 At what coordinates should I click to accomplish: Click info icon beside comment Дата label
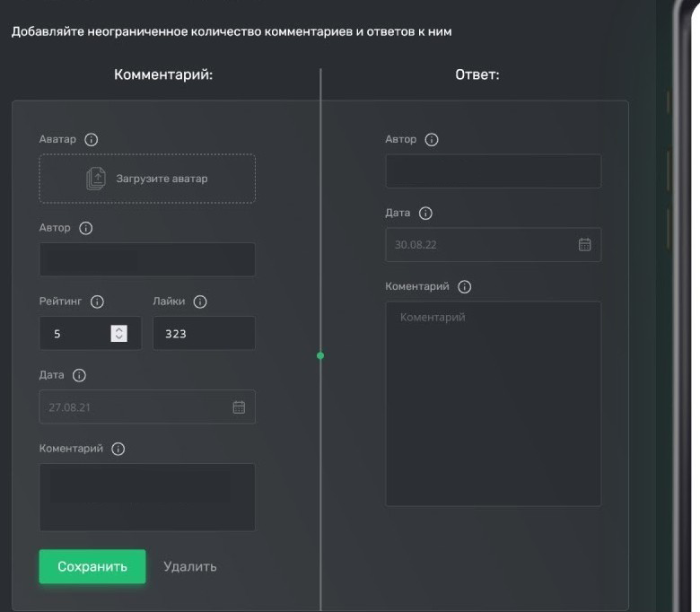(79, 375)
